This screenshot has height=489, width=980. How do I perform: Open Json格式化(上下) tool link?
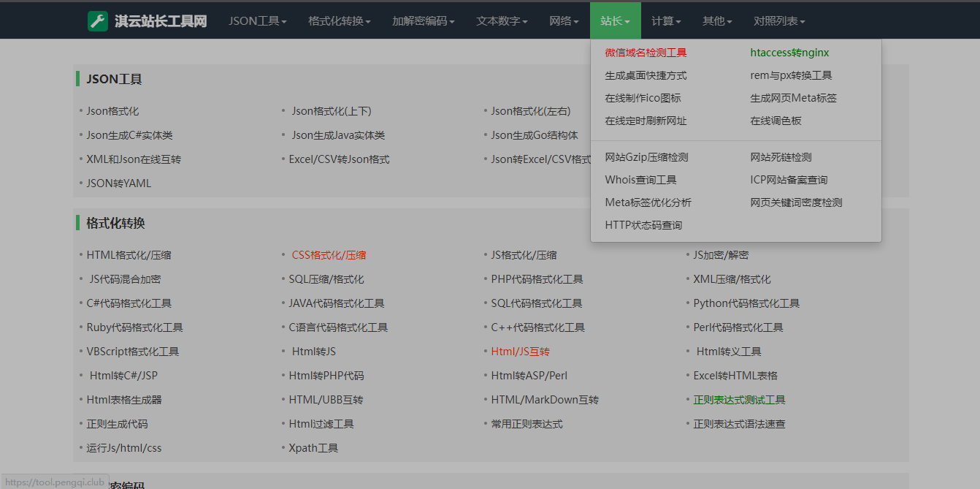(x=332, y=111)
